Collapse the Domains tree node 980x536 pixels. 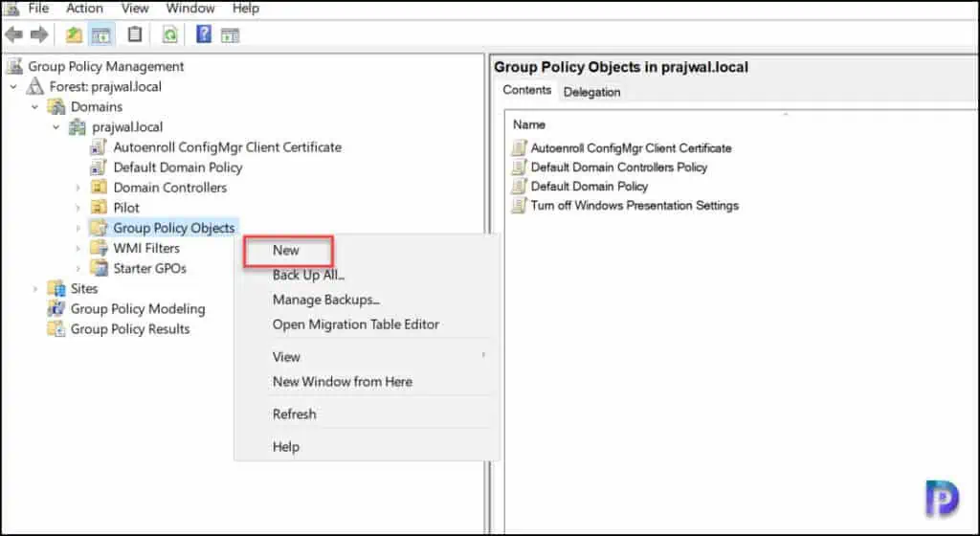[35, 107]
